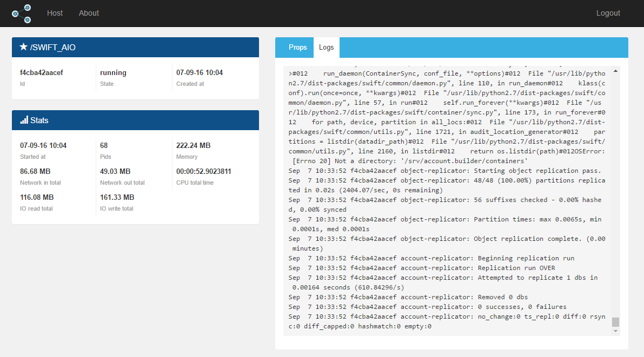Screen dimensions: 644x357
Task: Click the IO write total 161.33 MB
Action: click(117, 197)
